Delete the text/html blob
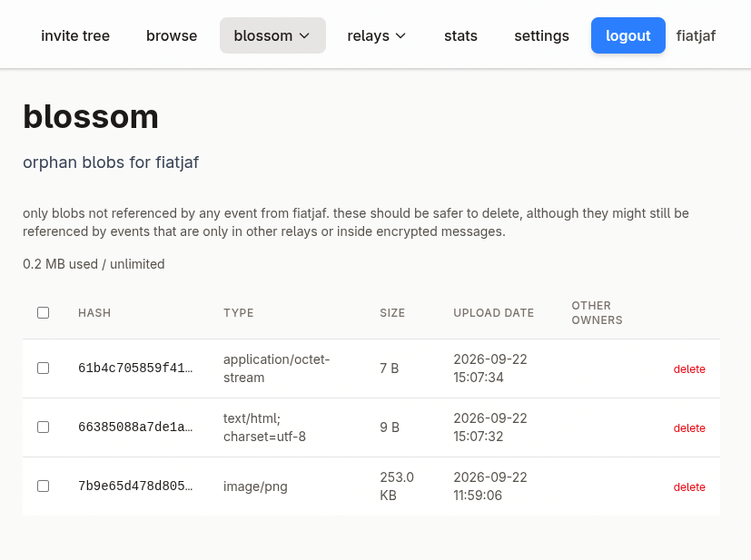 coord(689,427)
